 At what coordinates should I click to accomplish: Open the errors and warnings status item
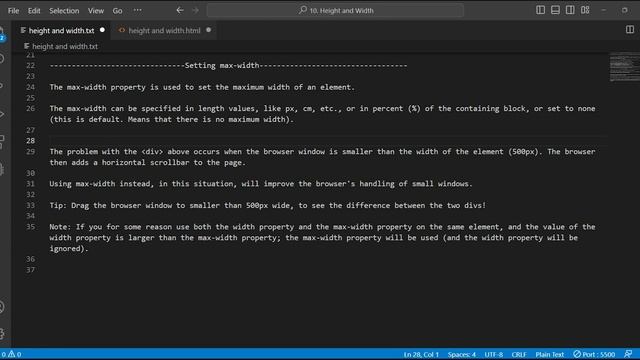(11, 354)
